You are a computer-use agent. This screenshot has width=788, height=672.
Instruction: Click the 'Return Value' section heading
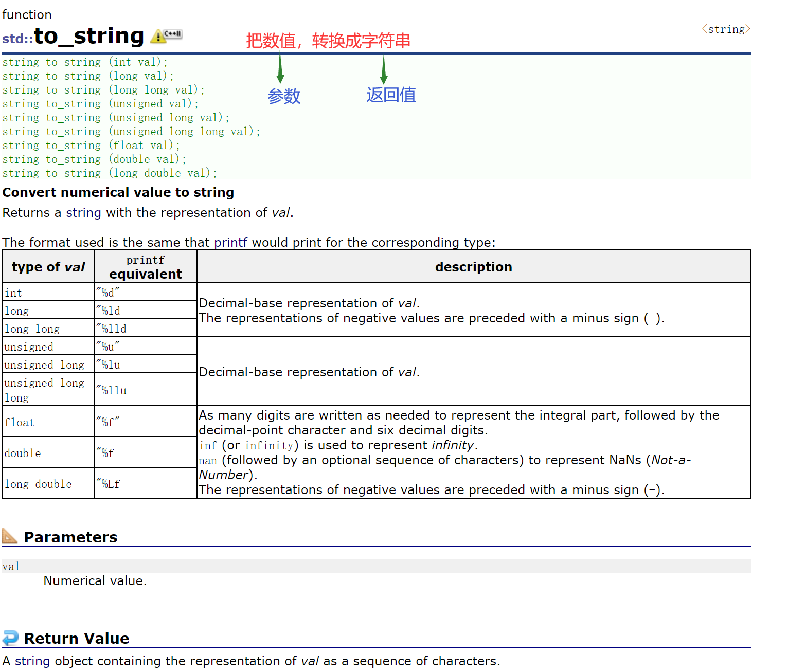77,638
